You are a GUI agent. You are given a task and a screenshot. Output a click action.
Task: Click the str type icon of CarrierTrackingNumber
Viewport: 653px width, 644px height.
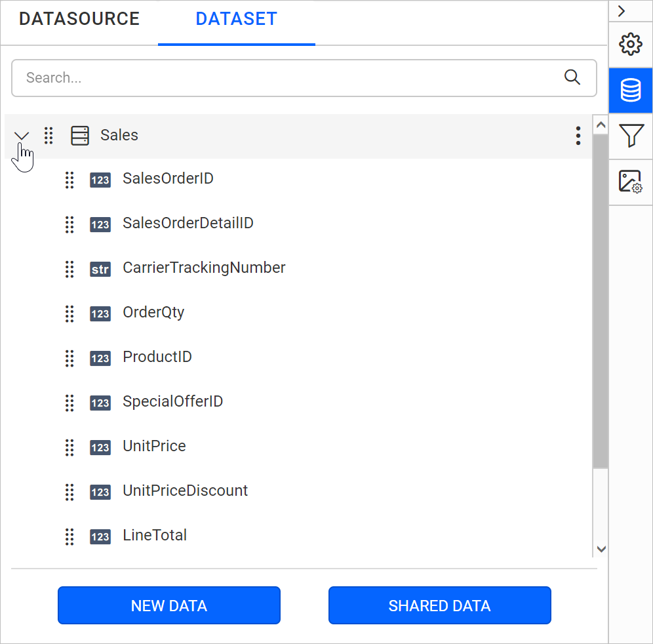100,269
